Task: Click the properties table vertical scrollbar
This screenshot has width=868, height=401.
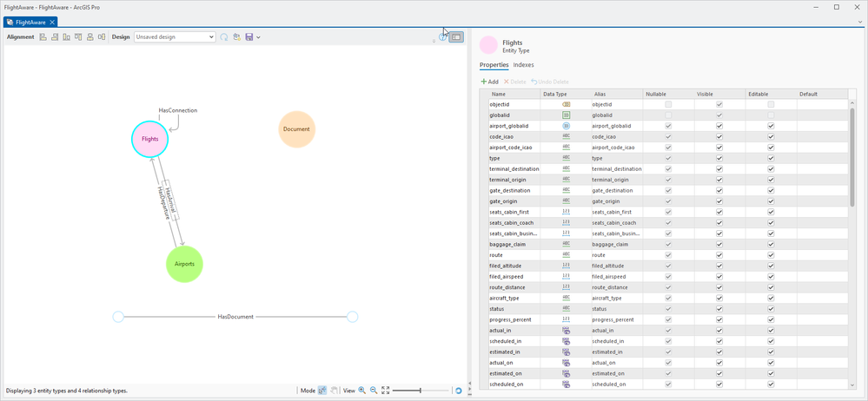Action: point(852,158)
